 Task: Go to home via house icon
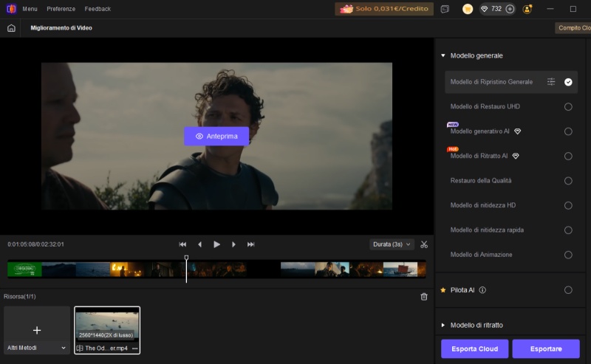tap(11, 28)
